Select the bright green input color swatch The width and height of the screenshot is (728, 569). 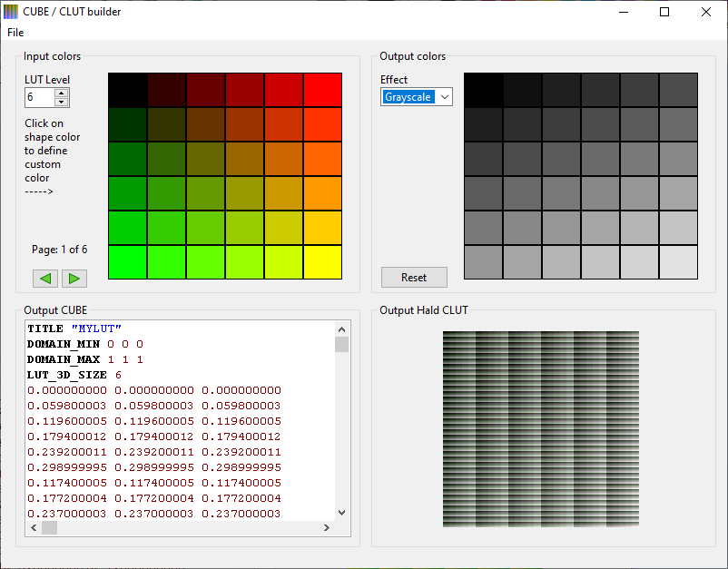pos(128,262)
